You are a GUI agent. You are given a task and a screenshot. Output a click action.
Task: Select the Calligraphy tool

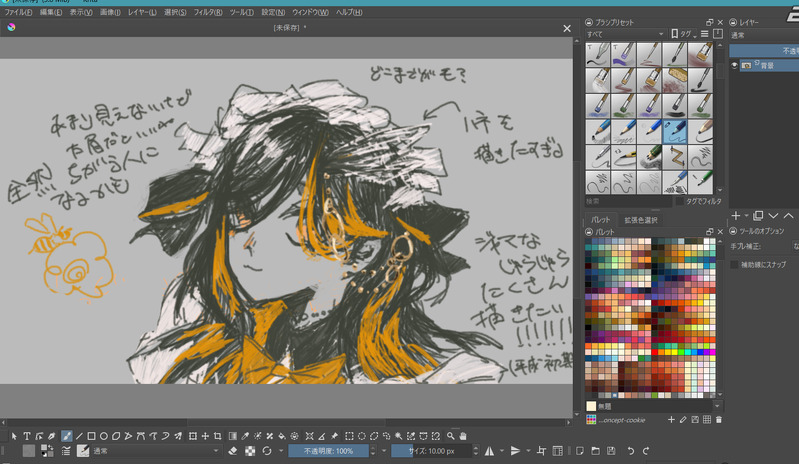point(51,436)
